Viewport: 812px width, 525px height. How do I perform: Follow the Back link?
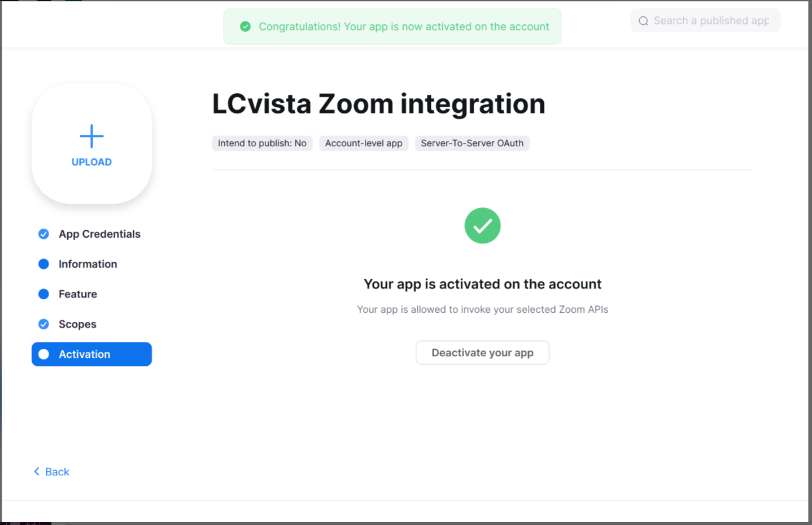click(x=57, y=471)
